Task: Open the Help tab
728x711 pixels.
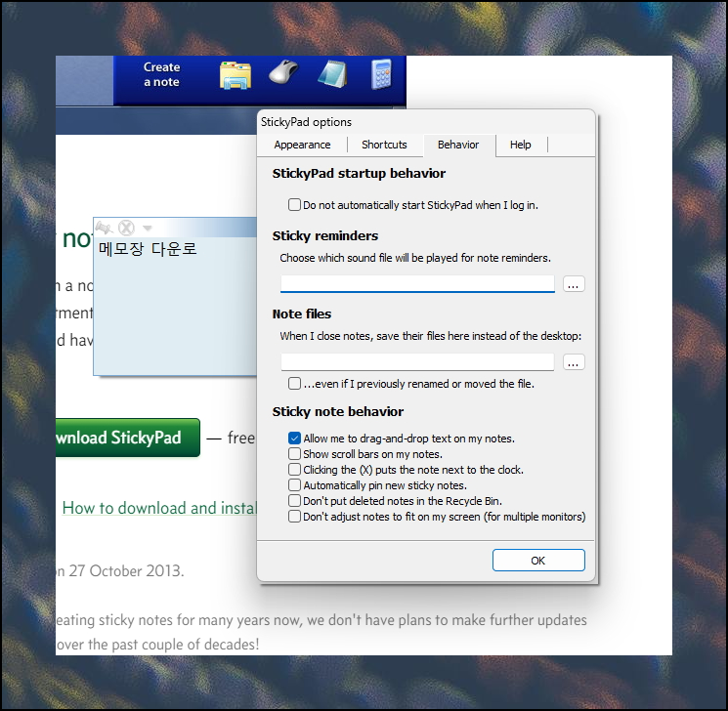Action: tap(521, 145)
